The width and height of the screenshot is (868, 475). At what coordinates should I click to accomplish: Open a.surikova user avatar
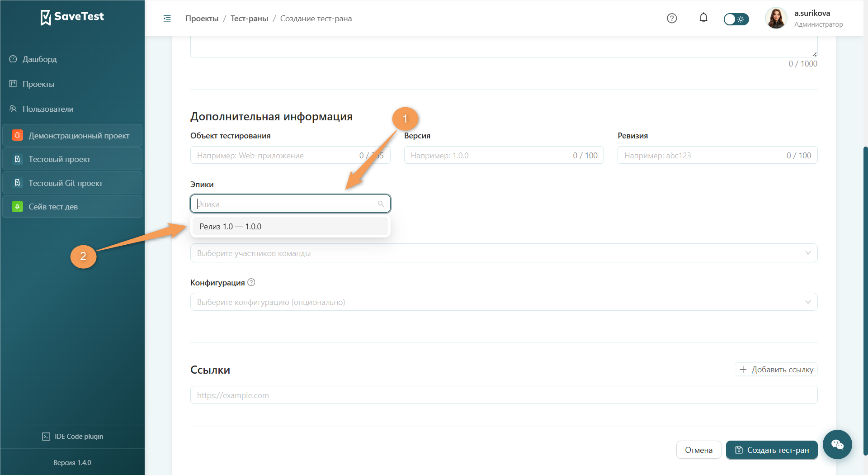776,18
